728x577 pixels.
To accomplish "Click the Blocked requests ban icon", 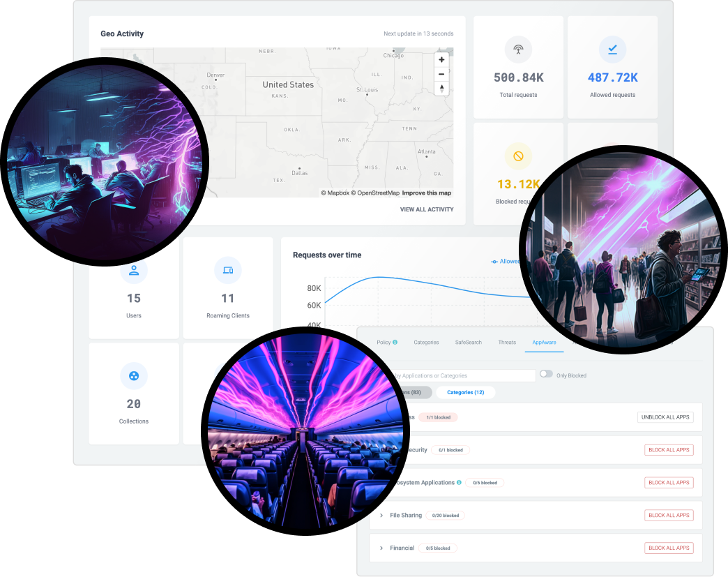I will (x=518, y=156).
